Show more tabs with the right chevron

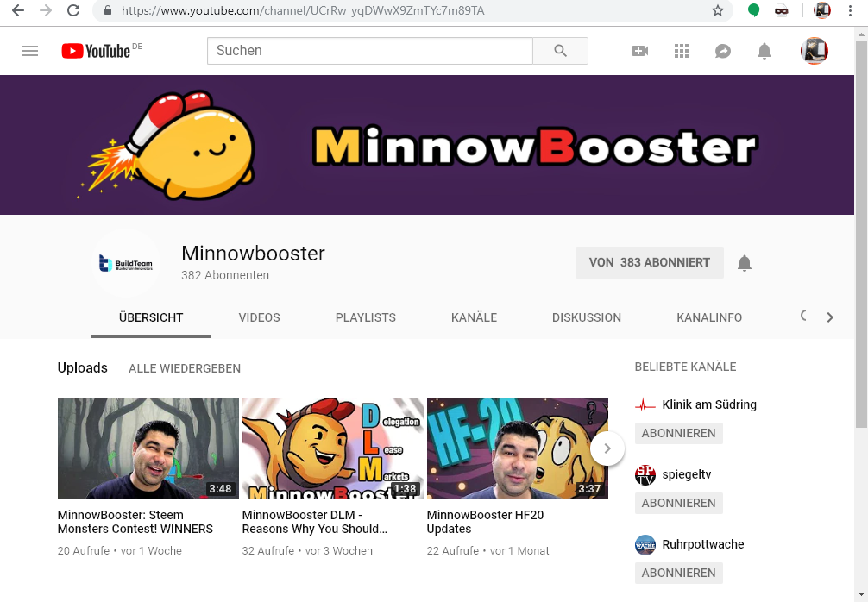(x=830, y=317)
